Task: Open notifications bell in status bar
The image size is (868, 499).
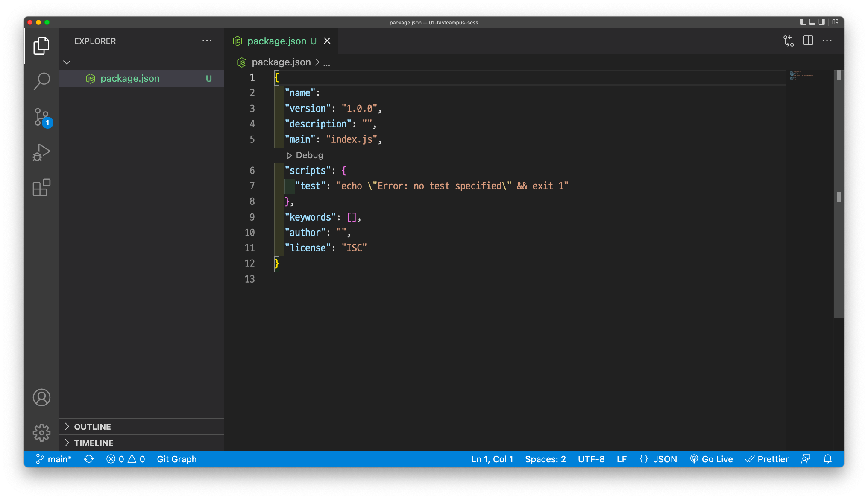Action: tap(827, 459)
